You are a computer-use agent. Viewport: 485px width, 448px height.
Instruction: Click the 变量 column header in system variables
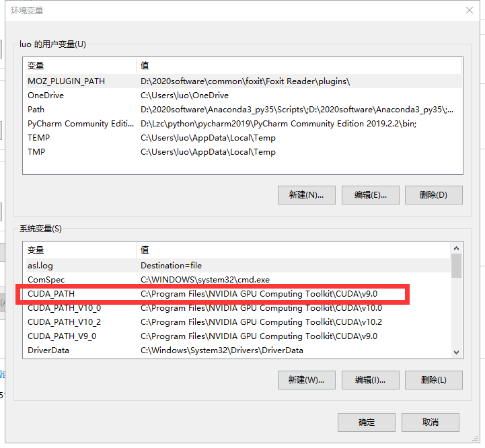coord(81,250)
